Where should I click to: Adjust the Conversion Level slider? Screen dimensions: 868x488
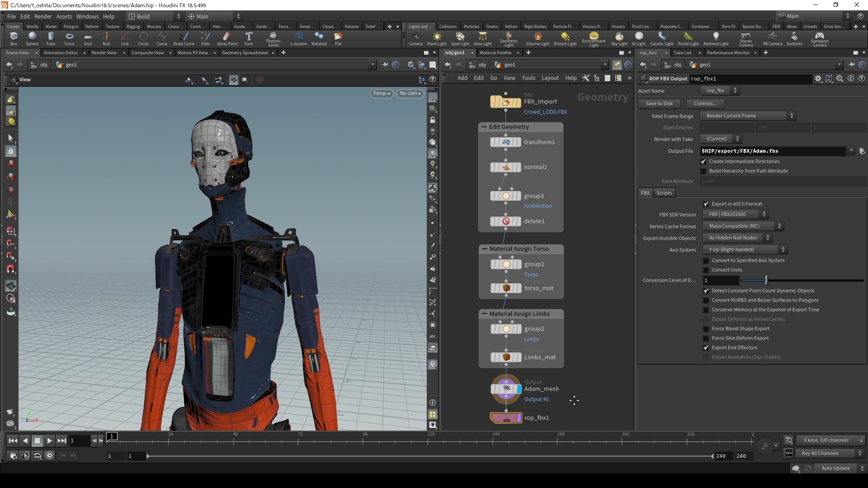pyautogui.click(x=766, y=281)
